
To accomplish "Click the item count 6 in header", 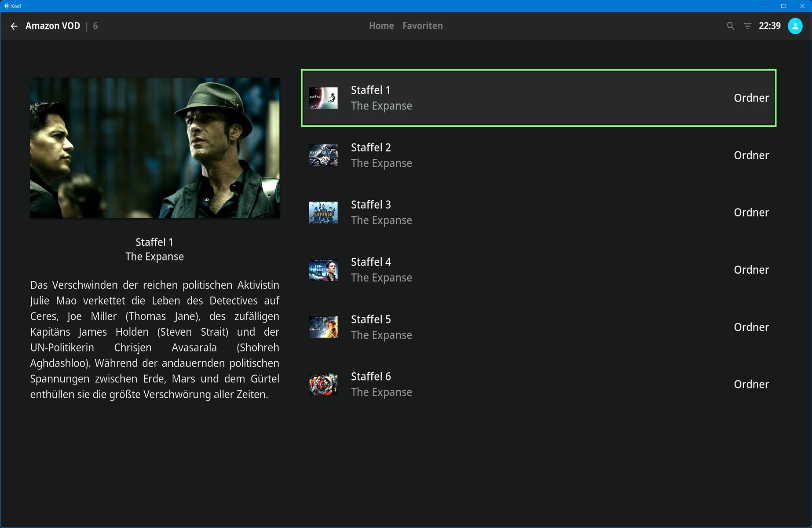I will (x=95, y=26).
